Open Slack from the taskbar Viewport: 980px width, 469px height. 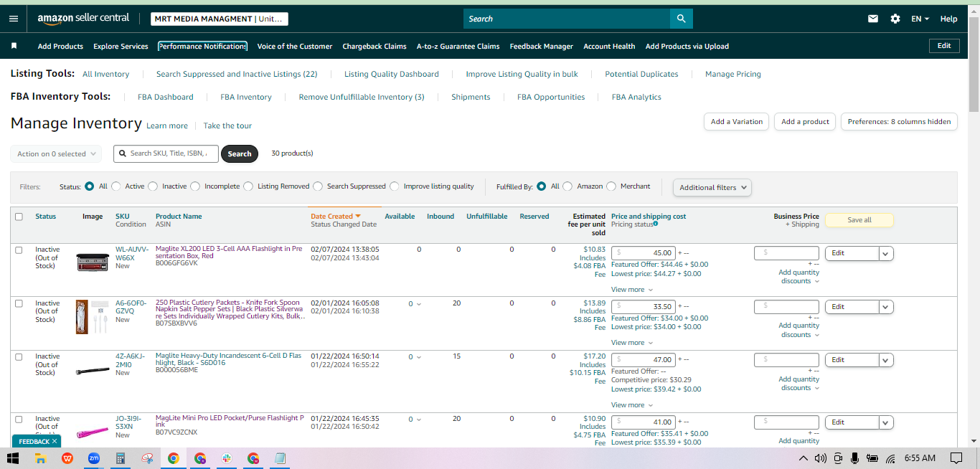tap(227, 458)
